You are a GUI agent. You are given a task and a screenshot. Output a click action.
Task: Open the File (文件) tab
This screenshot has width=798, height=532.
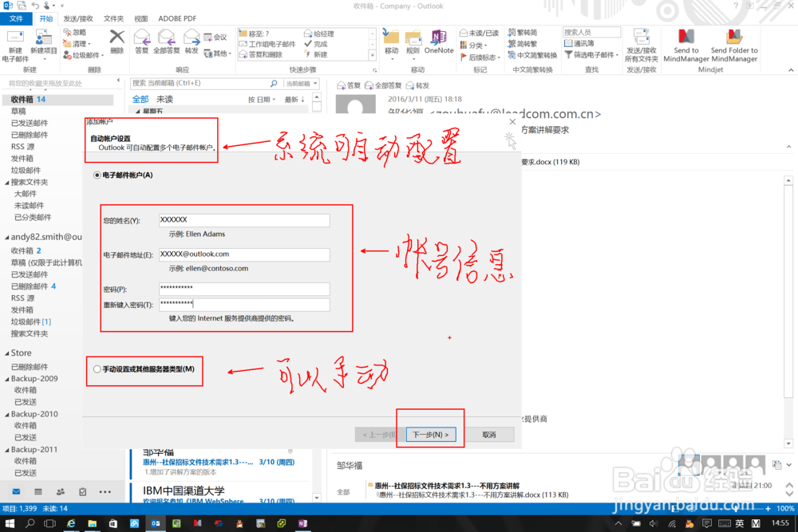16,19
